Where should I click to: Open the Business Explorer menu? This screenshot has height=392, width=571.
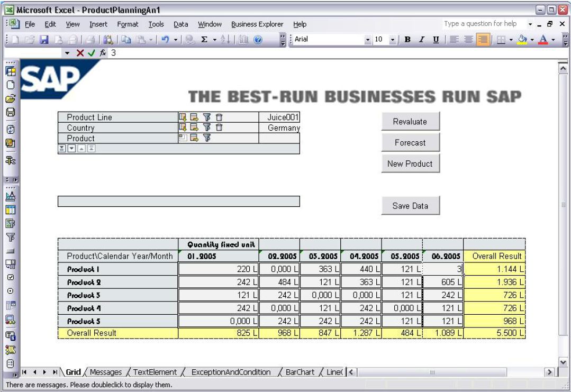coord(257,24)
